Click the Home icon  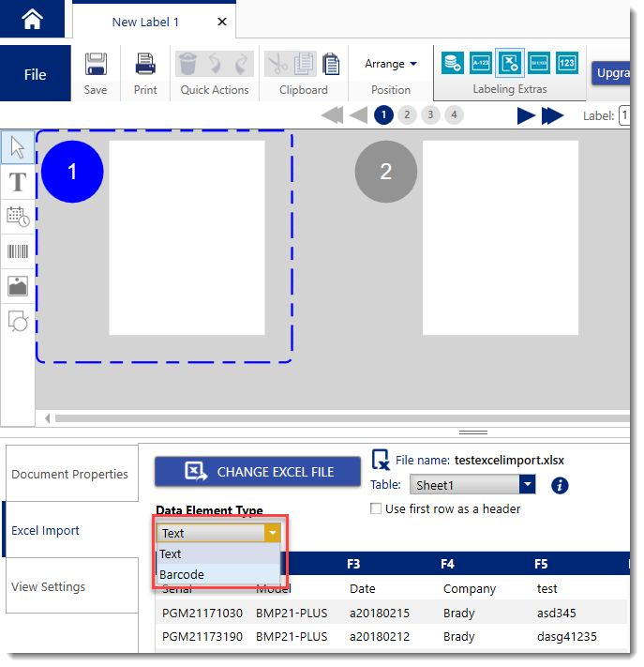coord(32,19)
